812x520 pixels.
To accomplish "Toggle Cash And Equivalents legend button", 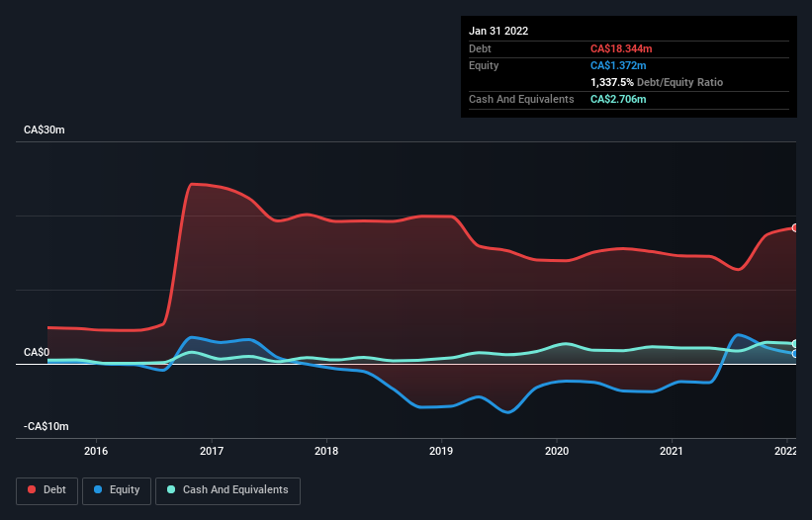I will (227, 490).
